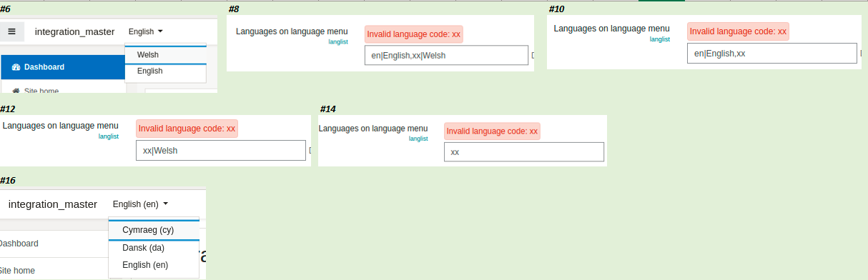Click the Site home house icon
Image resolution: width=868 pixels, height=280 pixels.
[x=16, y=91]
